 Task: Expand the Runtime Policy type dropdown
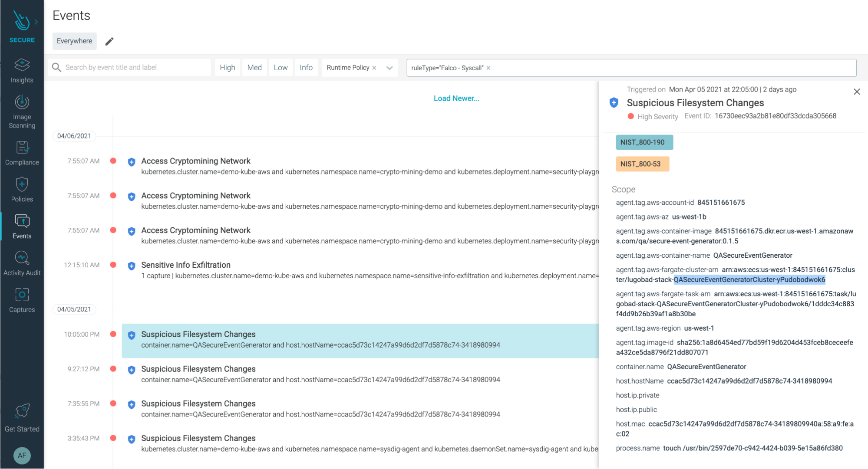[x=389, y=68]
